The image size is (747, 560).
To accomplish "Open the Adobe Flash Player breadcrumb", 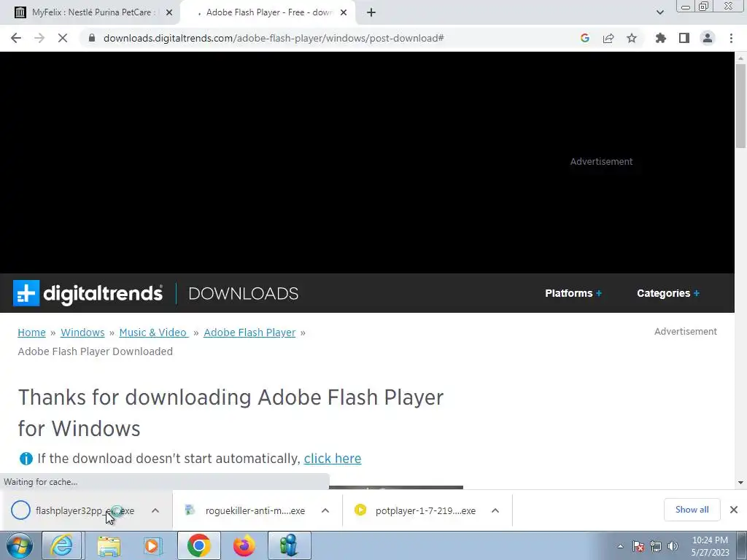I will coord(249,332).
